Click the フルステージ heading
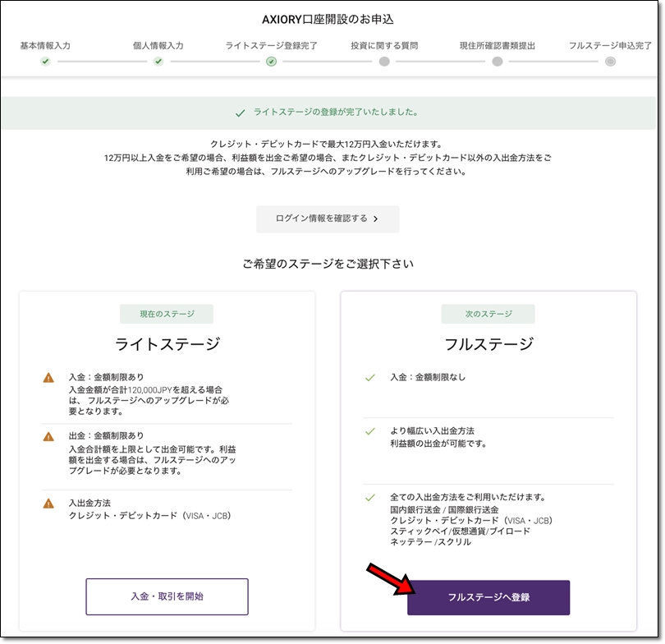The height and width of the screenshot is (644, 665). click(488, 343)
